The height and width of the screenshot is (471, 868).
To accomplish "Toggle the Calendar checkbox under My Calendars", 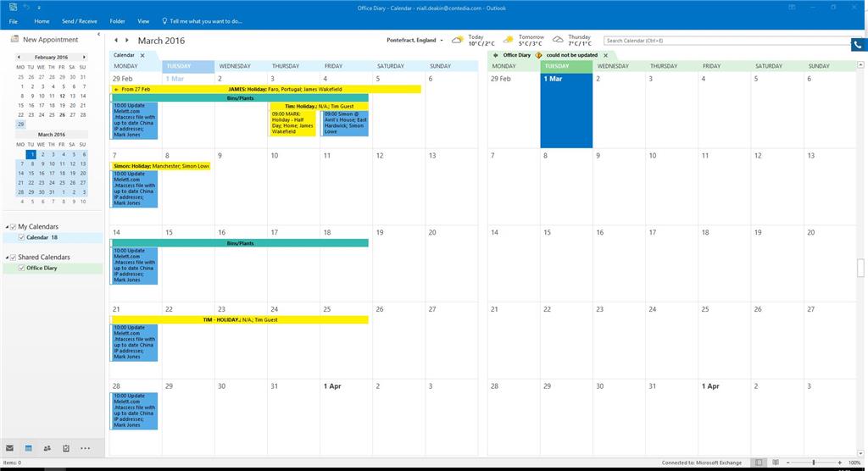I will (21, 237).
